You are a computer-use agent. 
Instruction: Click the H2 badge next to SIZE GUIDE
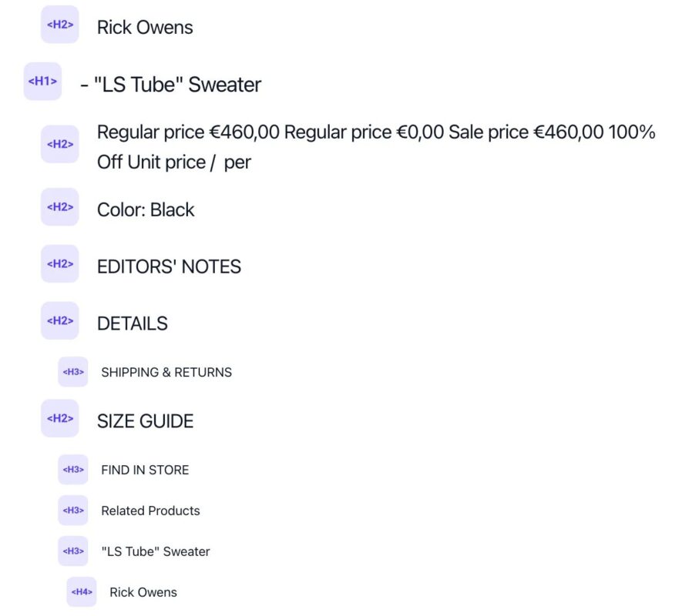[60, 419]
